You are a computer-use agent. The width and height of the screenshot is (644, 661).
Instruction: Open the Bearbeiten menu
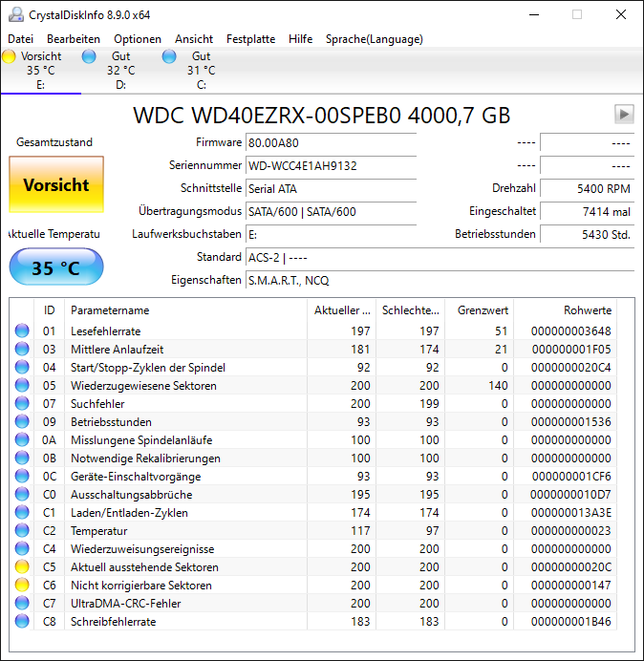click(x=74, y=39)
